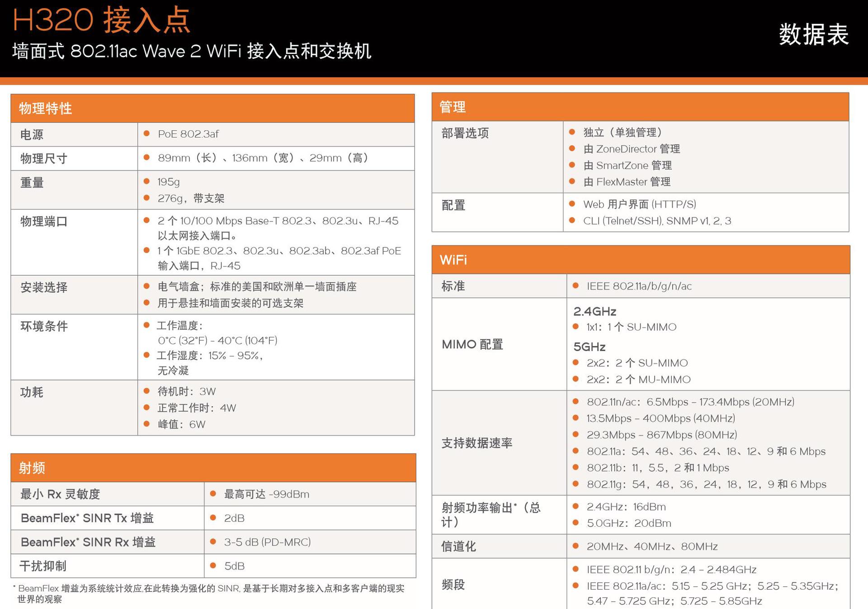Click the 射频 section header
This screenshot has height=609, width=868.
tap(32, 468)
